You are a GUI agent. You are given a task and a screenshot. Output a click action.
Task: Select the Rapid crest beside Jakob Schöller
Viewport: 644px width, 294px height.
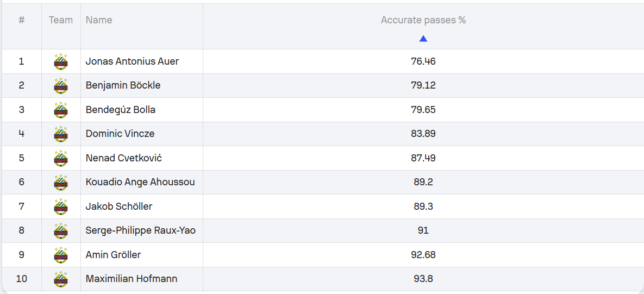tap(61, 207)
